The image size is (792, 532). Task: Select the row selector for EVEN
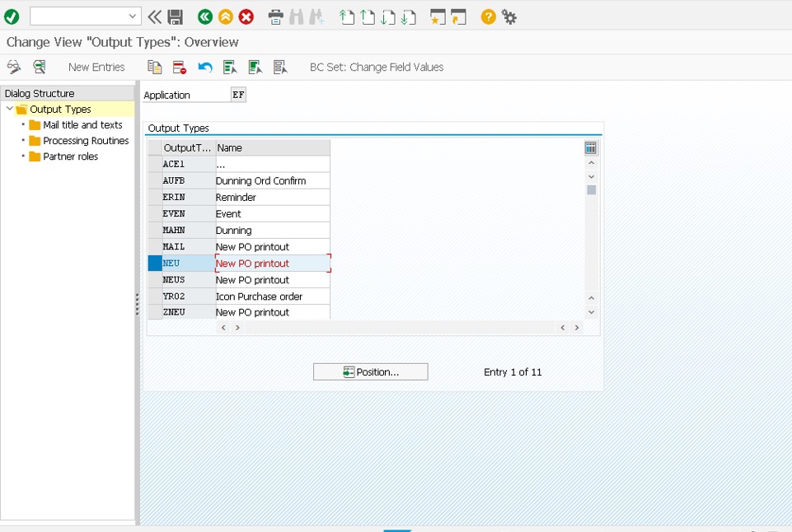pos(155,213)
